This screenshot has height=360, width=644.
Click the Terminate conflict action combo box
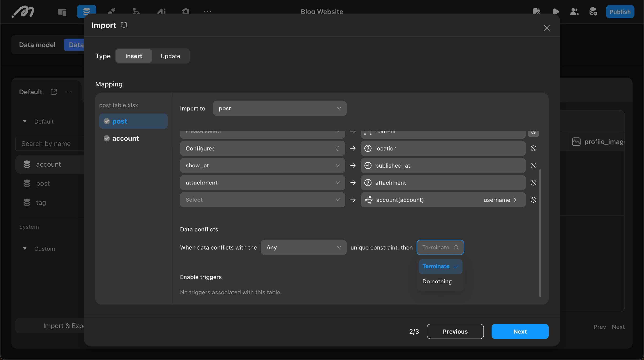coord(440,247)
